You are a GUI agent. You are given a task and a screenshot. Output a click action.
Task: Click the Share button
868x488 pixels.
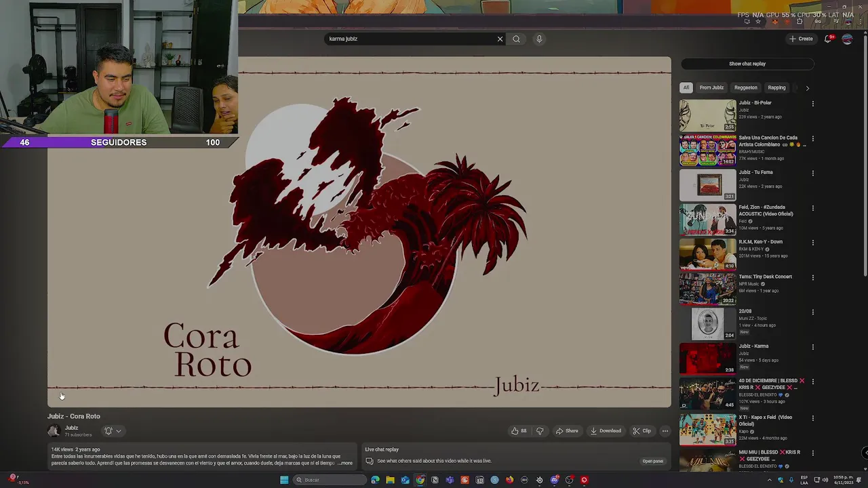tap(567, 431)
